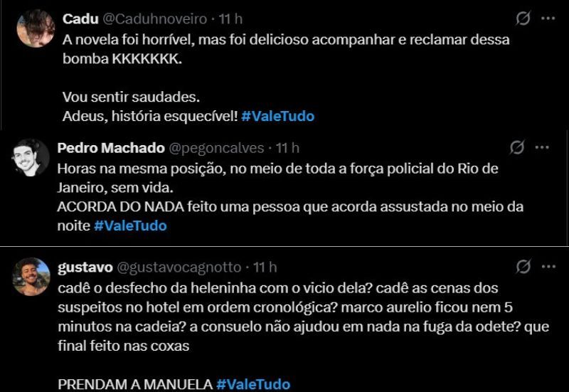Open Cadu's profile picture

click(x=36, y=29)
